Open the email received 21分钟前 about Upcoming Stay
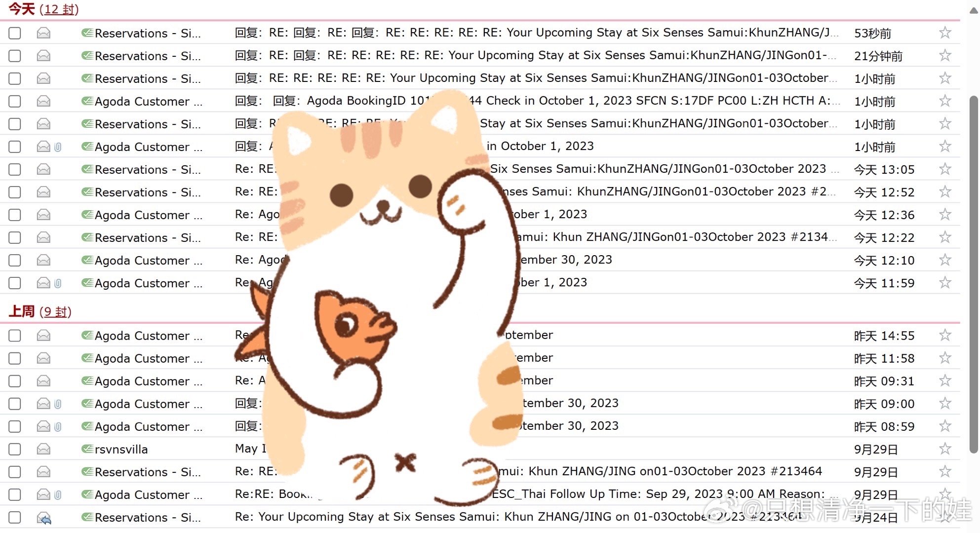This screenshot has height=533, width=980. click(x=536, y=55)
